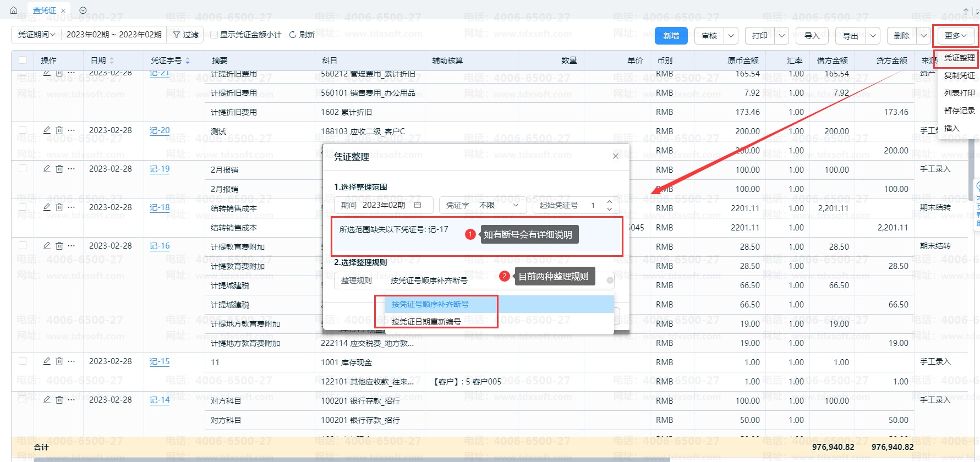Click edit pencil icon for voucher 记-20
The image size is (980, 462).
(x=47, y=130)
